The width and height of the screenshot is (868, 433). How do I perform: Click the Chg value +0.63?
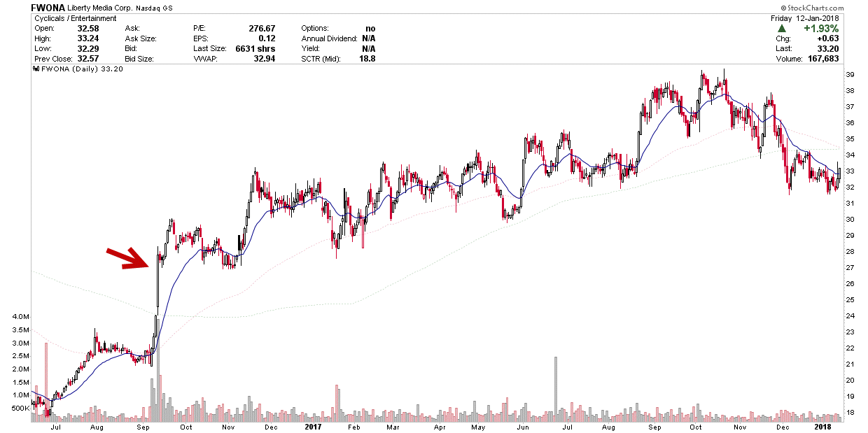828,38
